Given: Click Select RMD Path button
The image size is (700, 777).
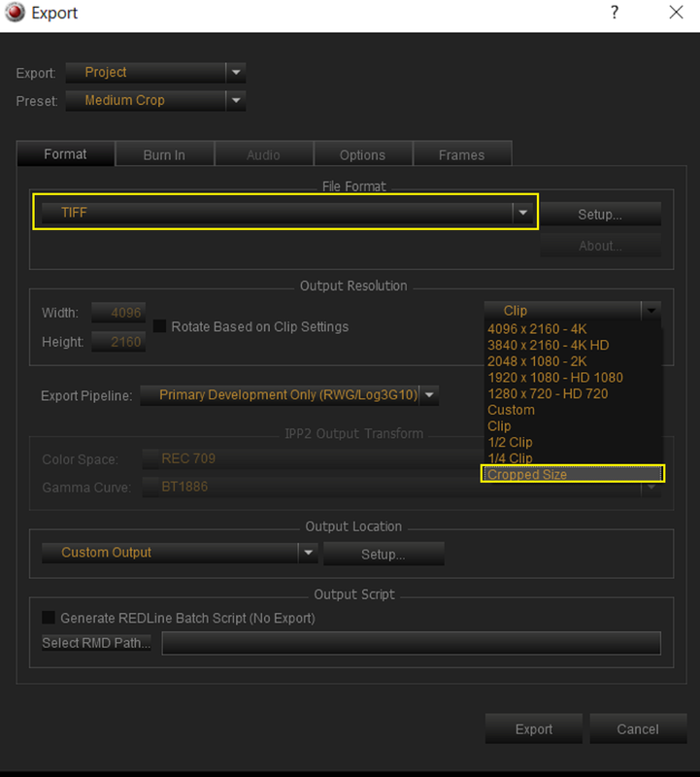Looking at the screenshot, I should 97,643.
